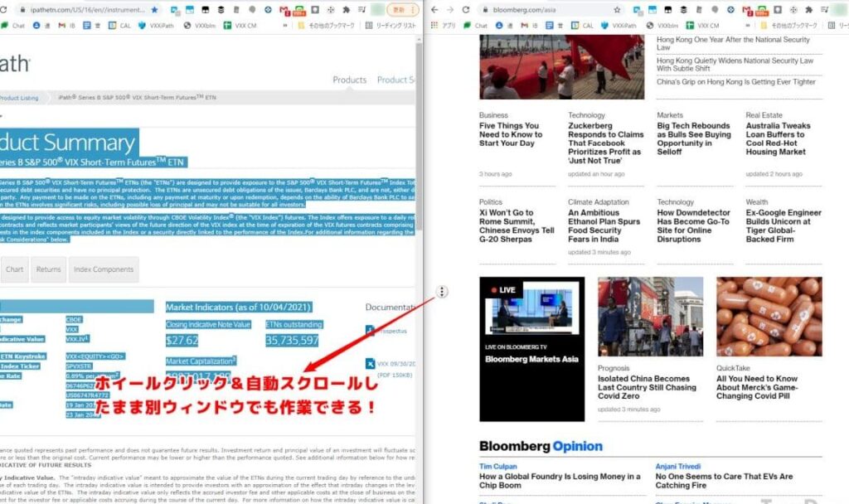The height and width of the screenshot is (504, 849).
Task: Open the VXX CM bookmark in Bloomberg window
Action: [x=702, y=26]
